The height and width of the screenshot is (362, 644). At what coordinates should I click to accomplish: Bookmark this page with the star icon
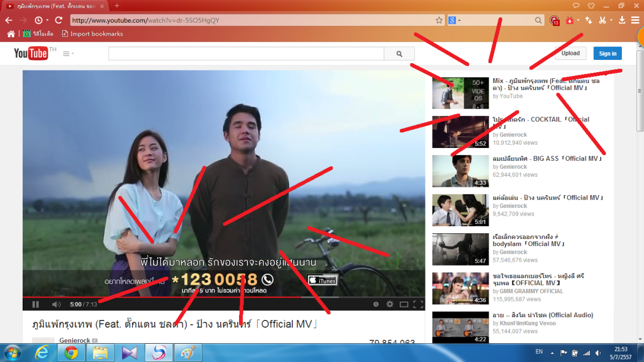coord(439,20)
